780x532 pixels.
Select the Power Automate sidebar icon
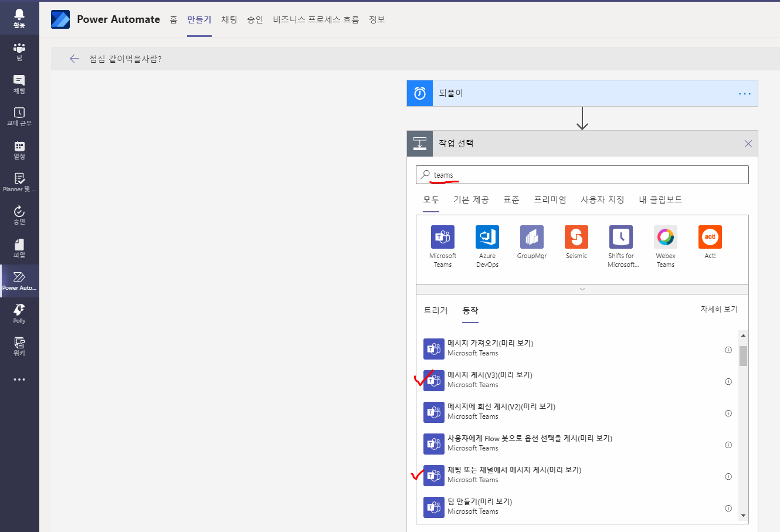tap(19, 281)
